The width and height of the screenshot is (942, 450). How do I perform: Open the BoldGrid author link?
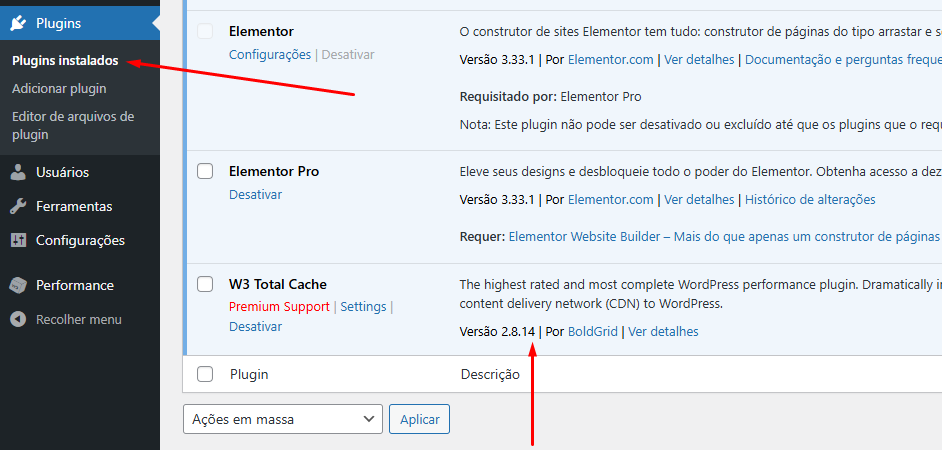(x=593, y=332)
